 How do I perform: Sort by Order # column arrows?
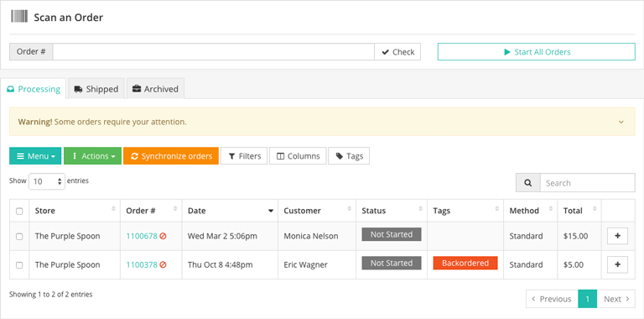[x=175, y=209]
